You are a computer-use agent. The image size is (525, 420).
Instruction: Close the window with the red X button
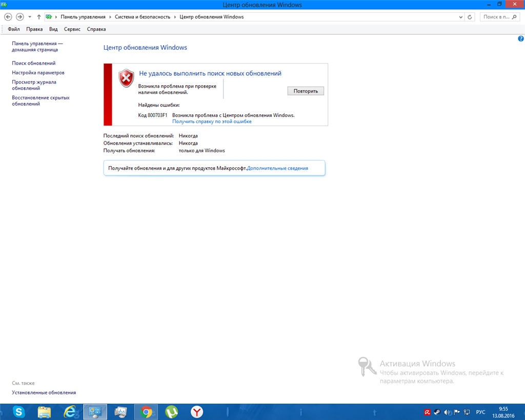coord(515,4)
